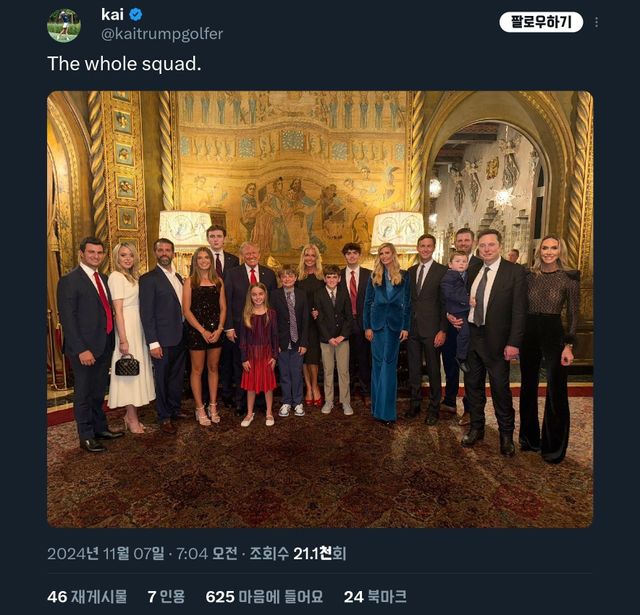The width and height of the screenshot is (640, 615).
Task: Click the blue verified badge
Action: point(135,15)
